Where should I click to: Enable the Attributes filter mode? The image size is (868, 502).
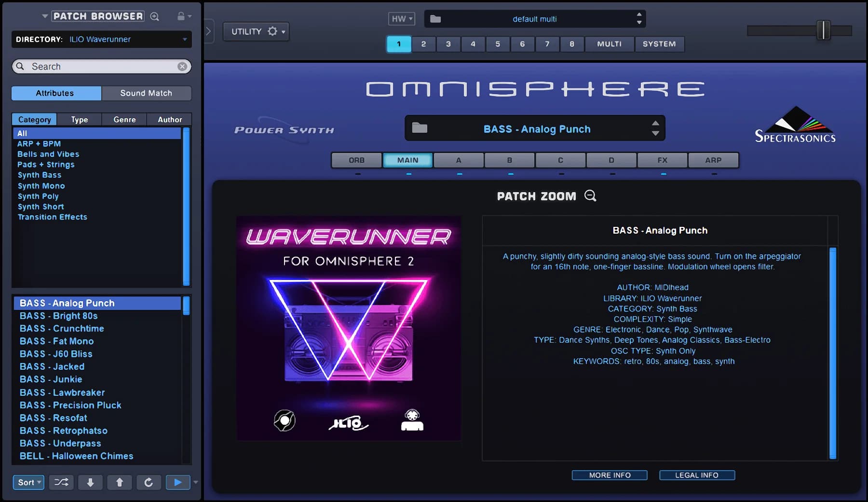pyautogui.click(x=55, y=93)
